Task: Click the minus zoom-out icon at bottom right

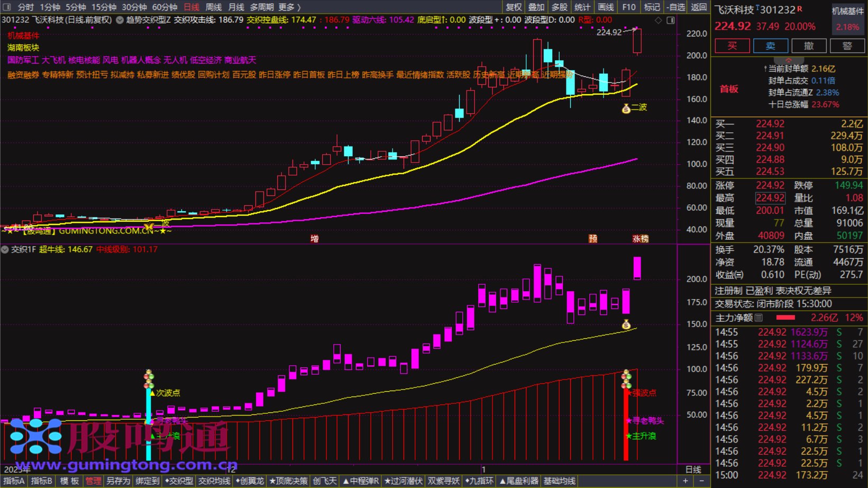Action: click(x=701, y=481)
